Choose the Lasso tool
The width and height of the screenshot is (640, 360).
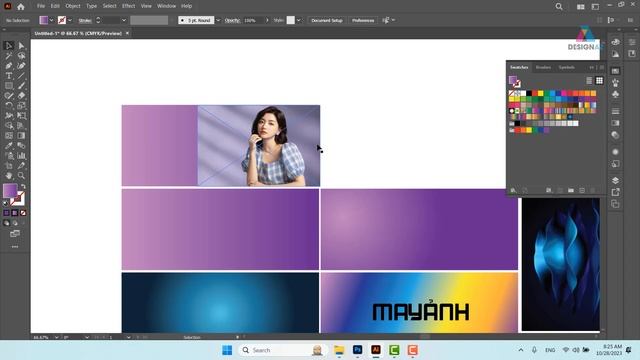point(21,56)
